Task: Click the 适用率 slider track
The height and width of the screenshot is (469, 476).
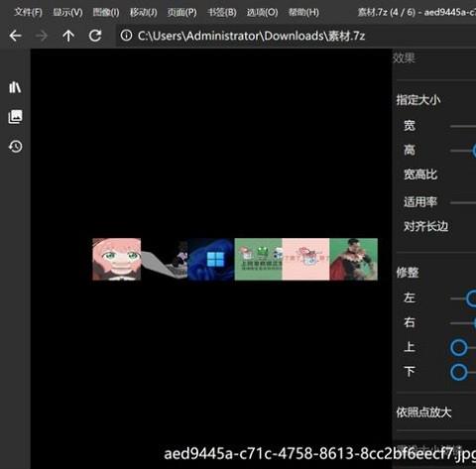Action: (x=463, y=202)
